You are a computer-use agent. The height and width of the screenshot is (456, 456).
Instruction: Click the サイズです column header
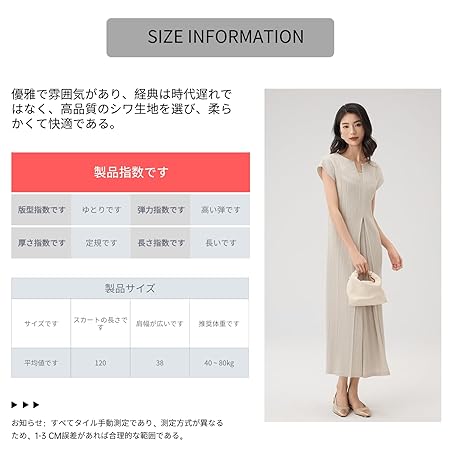[x=41, y=323]
